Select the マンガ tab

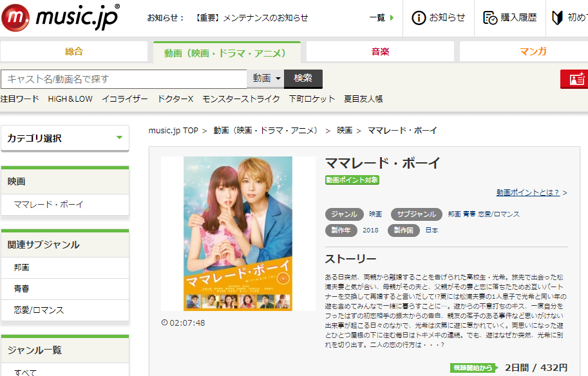(x=533, y=52)
